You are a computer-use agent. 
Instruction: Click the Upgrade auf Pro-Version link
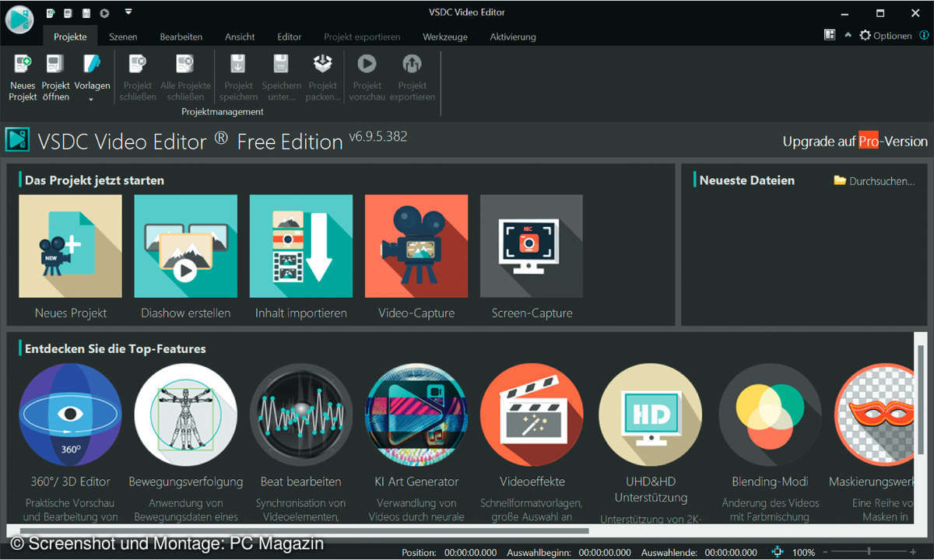pos(855,142)
